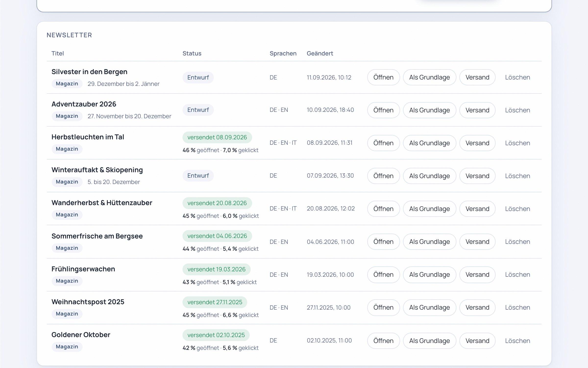
Task: Delete the Goldener Oktober newsletter
Action: pyautogui.click(x=517, y=341)
